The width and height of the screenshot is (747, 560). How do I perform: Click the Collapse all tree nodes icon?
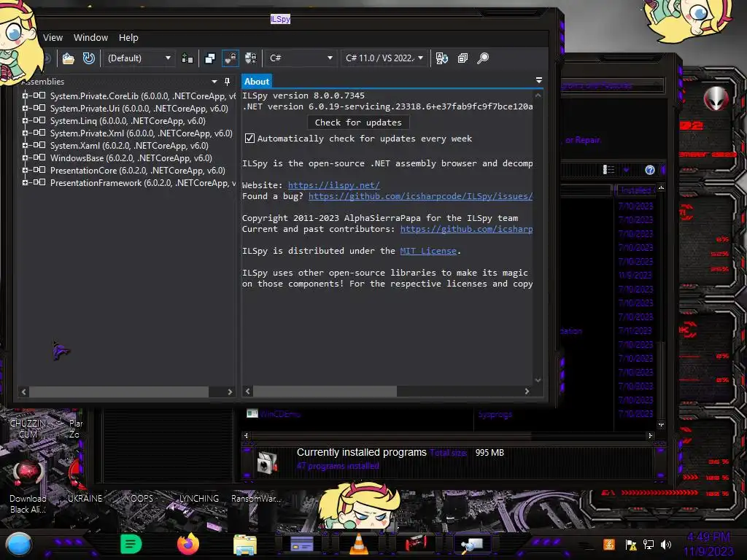tap(462, 58)
